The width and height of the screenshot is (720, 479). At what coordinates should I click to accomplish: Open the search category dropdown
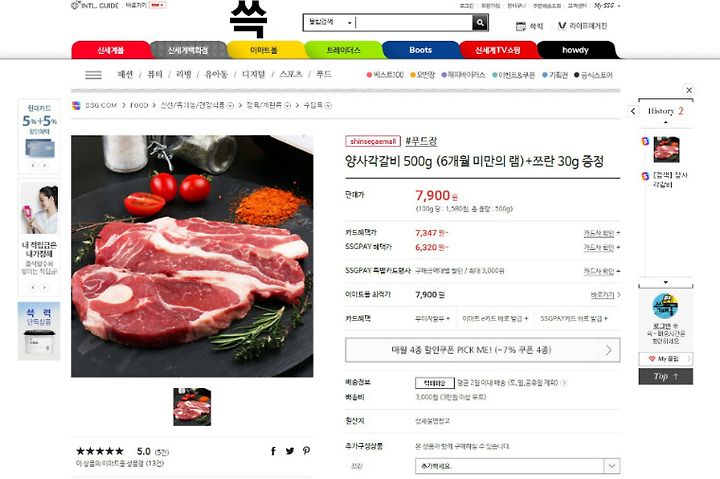click(x=330, y=22)
